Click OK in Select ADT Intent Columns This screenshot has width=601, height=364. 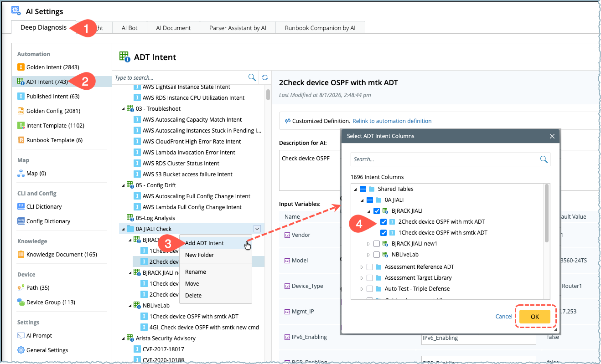click(535, 316)
